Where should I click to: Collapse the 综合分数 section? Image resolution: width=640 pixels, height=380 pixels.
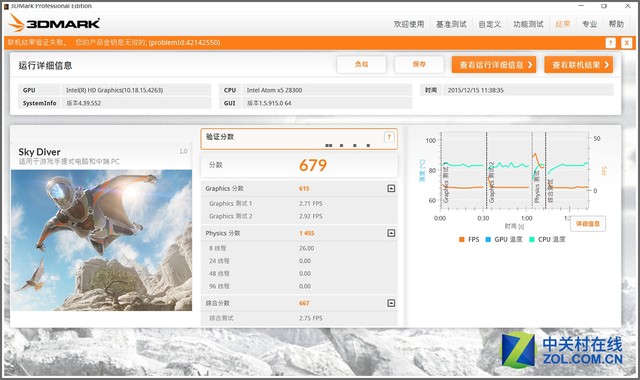(391, 303)
